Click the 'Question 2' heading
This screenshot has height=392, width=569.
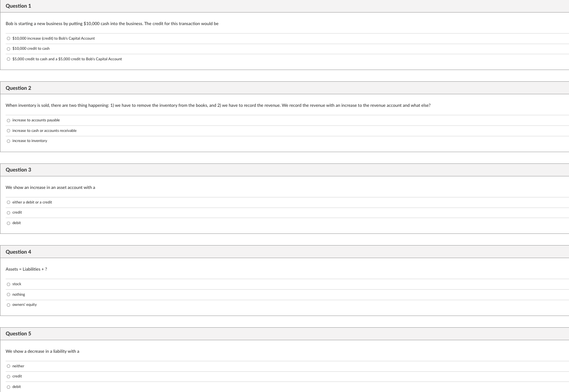click(18, 88)
